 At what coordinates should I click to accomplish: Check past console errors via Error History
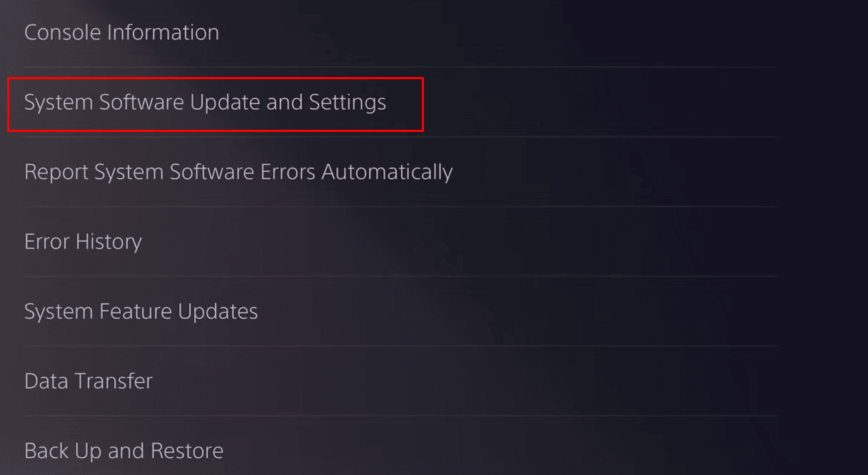coord(83,241)
